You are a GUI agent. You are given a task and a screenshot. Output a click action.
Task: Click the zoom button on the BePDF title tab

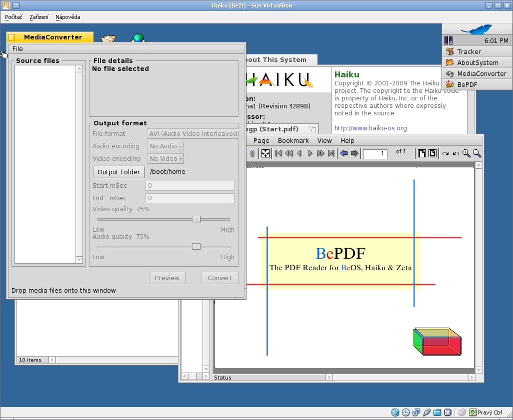[312, 129]
